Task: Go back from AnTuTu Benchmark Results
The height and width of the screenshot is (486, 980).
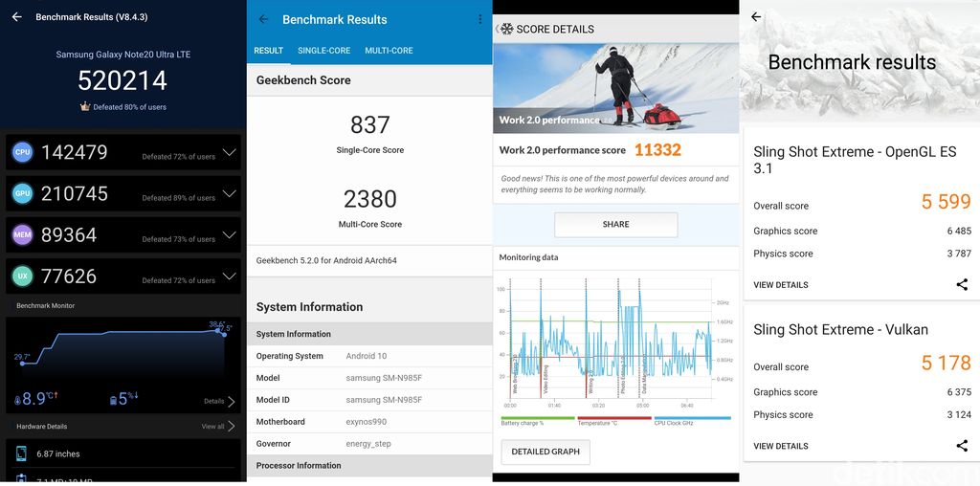Action: point(17,17)
